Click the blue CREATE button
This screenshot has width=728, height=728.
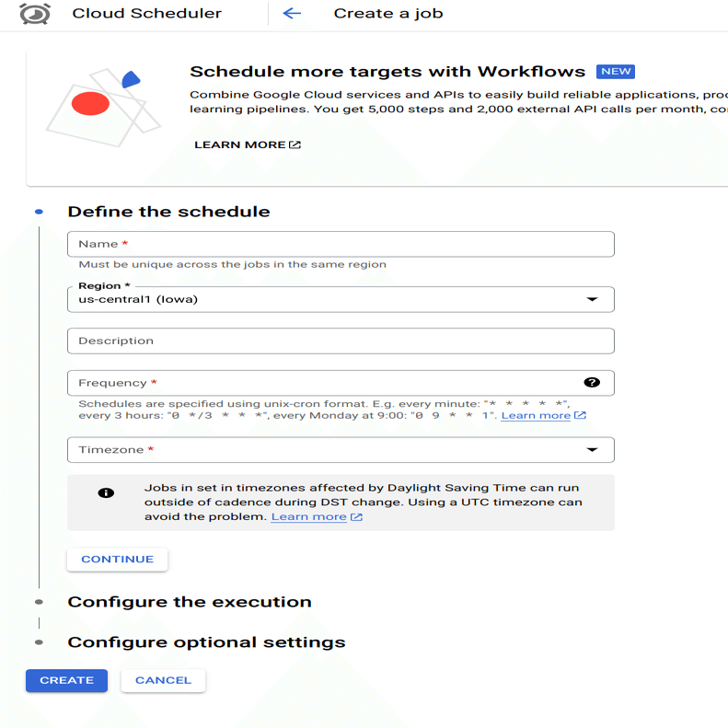click(66, 680)
